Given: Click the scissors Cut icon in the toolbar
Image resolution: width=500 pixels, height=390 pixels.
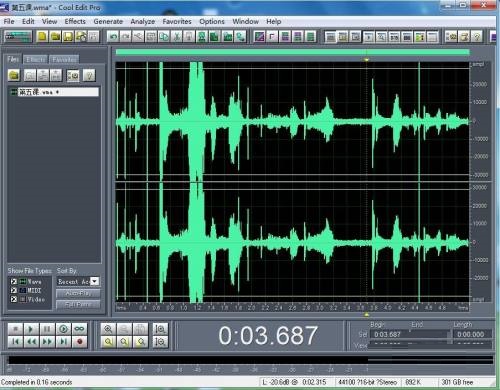Looking at the screenshot, I should click(x=176, y=36).
